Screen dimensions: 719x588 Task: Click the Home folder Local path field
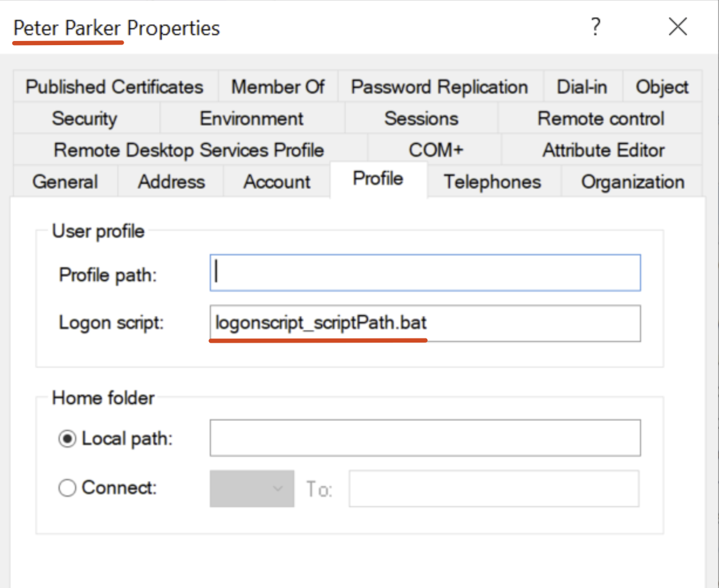(x=425, y=438)
